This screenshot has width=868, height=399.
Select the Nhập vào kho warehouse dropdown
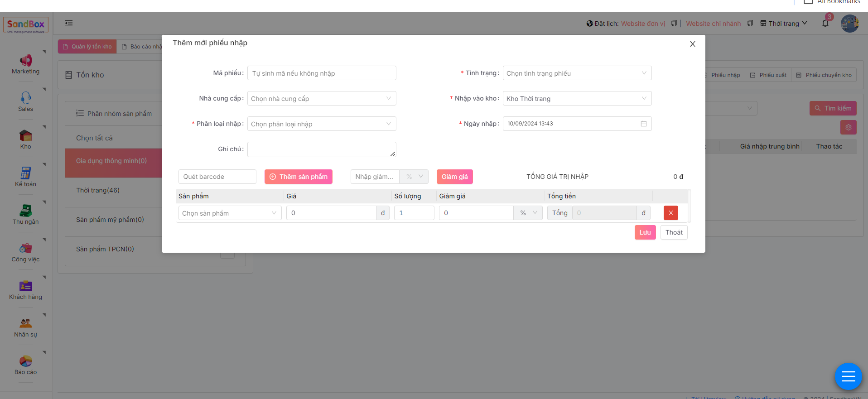click(577, 99)
